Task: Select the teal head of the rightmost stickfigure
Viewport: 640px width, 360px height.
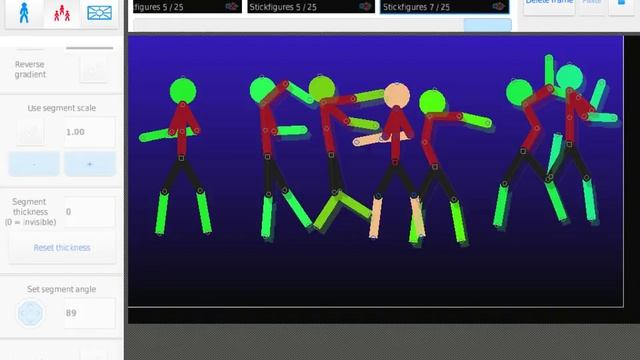Action: pyautogui.click(x=569, y=77)
